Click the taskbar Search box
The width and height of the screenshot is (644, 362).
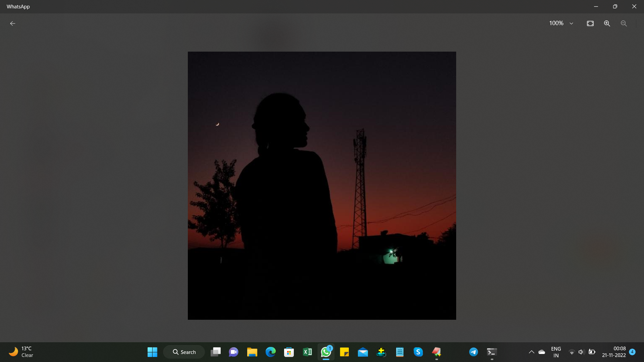tap(184, 352)
